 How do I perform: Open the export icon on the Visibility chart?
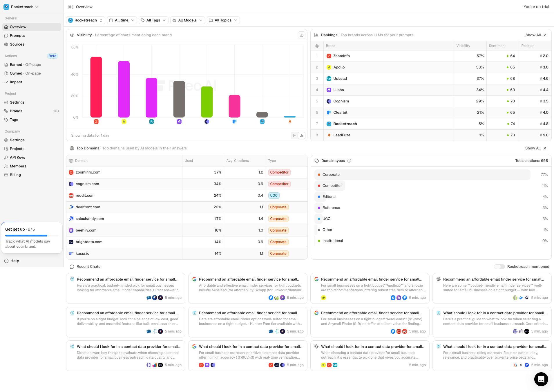pyautogui.click(x=302, y=35)
